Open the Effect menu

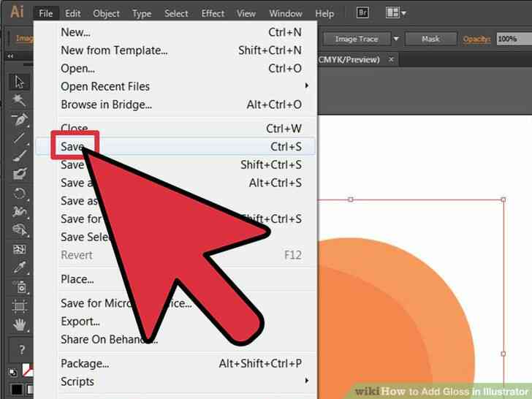pyautogui.click(x=213, y=14)
